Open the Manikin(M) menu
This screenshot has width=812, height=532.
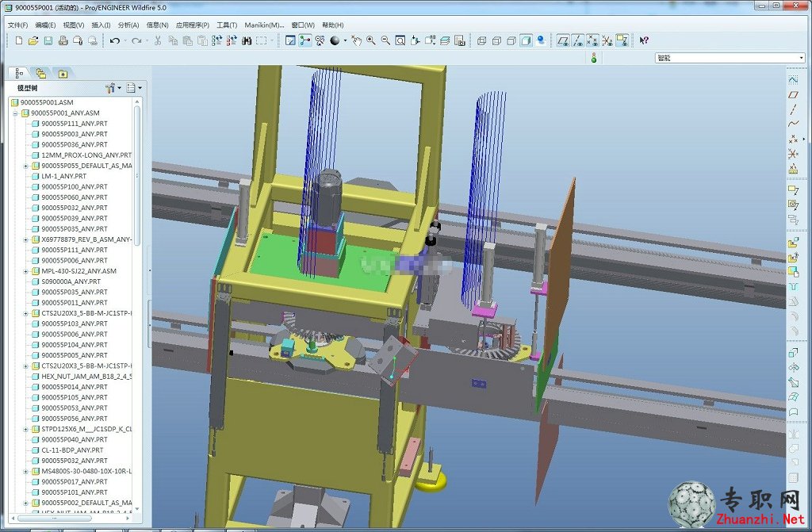(x=264, y=25)
